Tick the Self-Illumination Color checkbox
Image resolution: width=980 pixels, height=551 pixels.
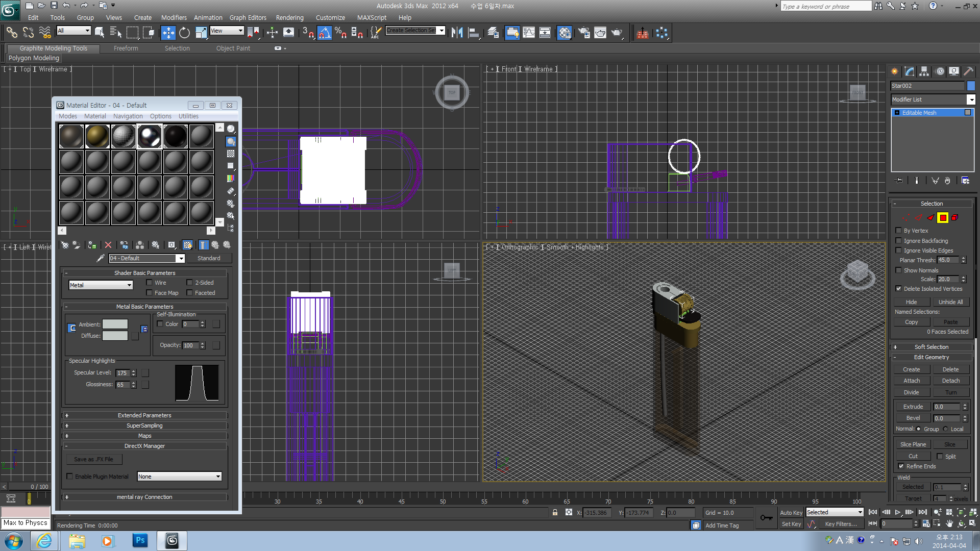(160, 324)
